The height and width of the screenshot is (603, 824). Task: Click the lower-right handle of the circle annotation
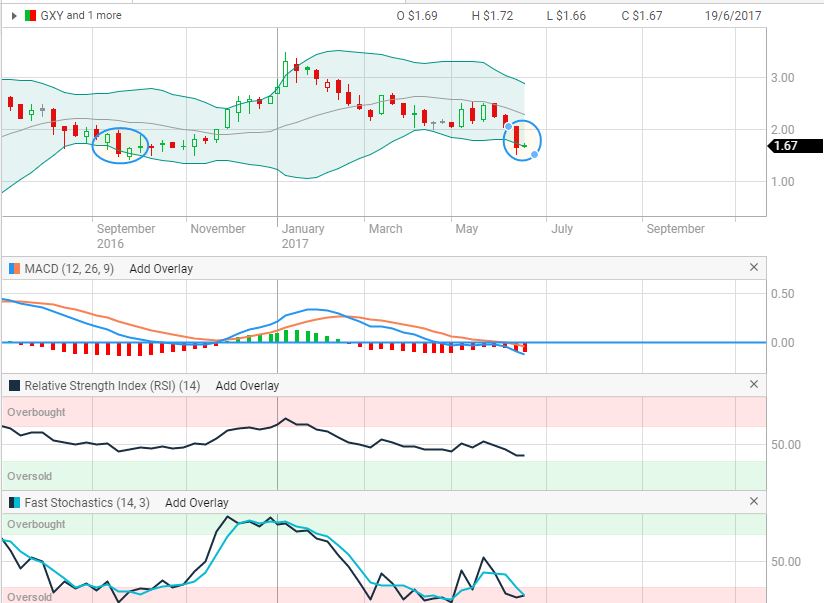[534, 154]
